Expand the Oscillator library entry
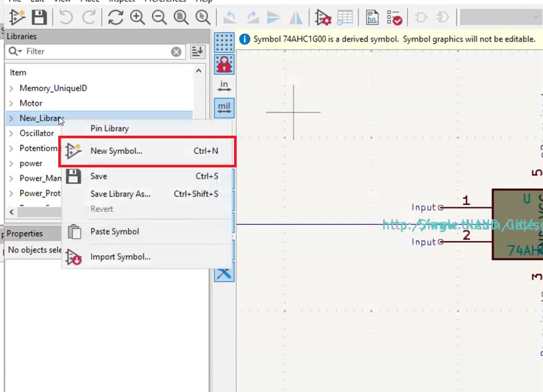This screenshot has width=543, height=392. (x=11, y=133)
